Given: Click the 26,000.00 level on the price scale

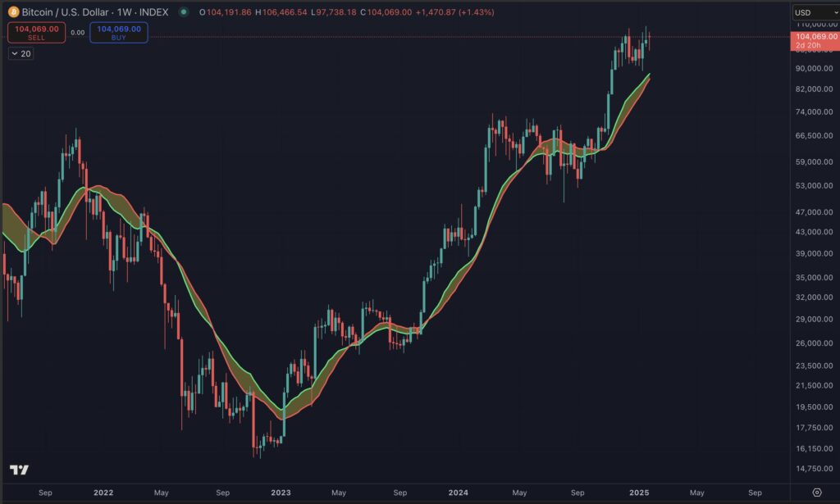Looking at the screenshot, I should [813, 343].
